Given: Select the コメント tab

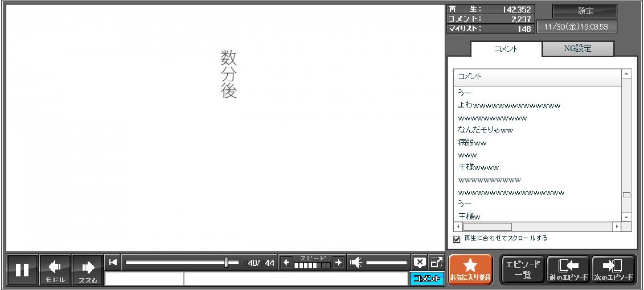Looking at the screenshot, I should 506,49.
